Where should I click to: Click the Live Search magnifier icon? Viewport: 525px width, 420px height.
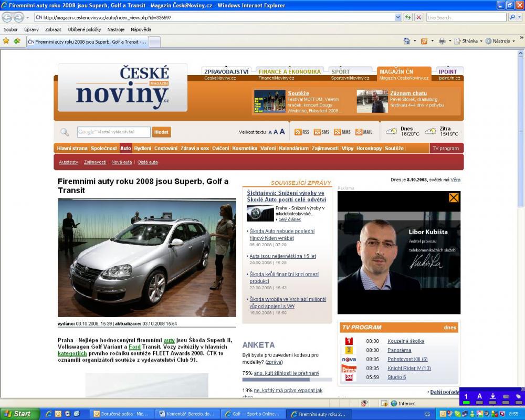512,17
